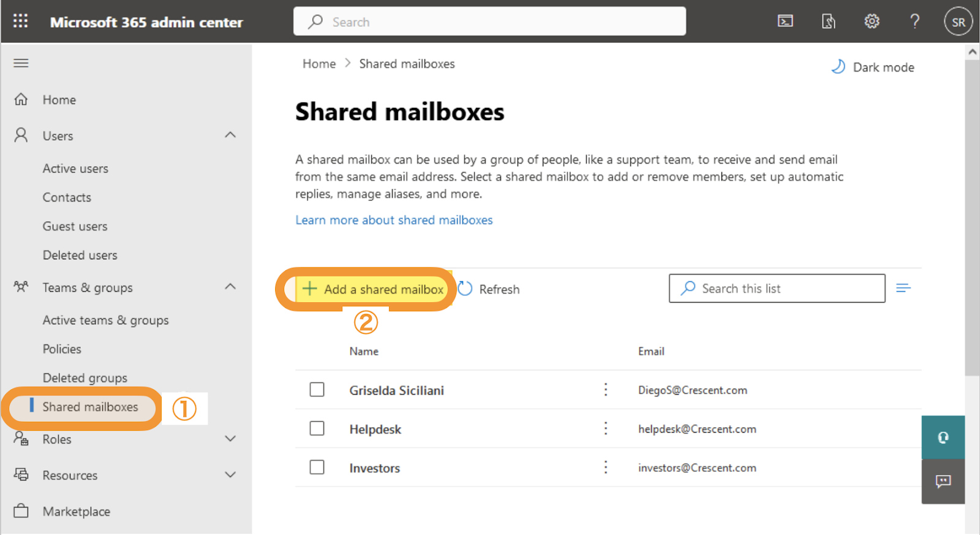The image size is (980, 535).
Task: Select the Helpdesk checkbox
Action: [317, 428]
